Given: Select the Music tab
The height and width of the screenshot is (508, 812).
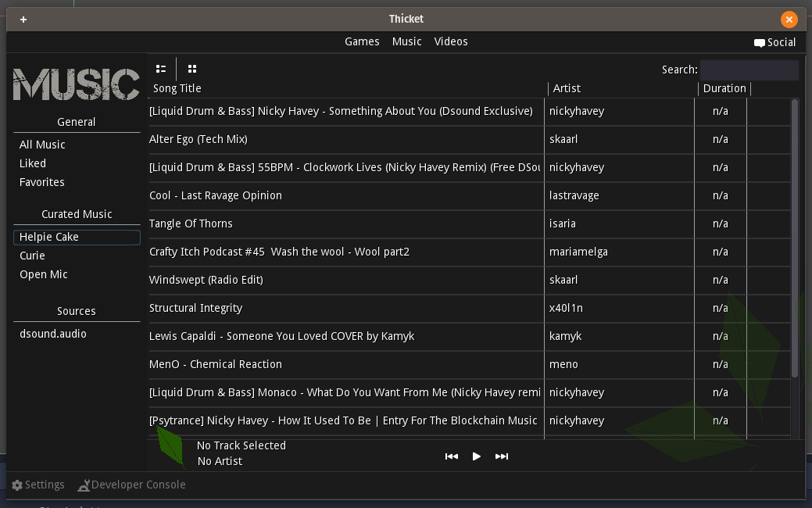Looking at the screenshot, I should (x=406, y=41).
